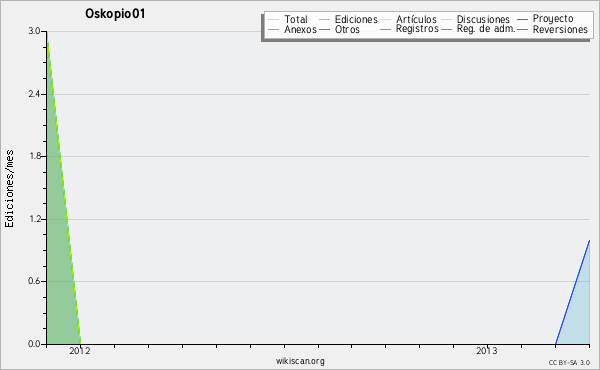The image size is (600, 370).
Task: Click the 3.0 y-axis label
Action: (x=34, y=31)
